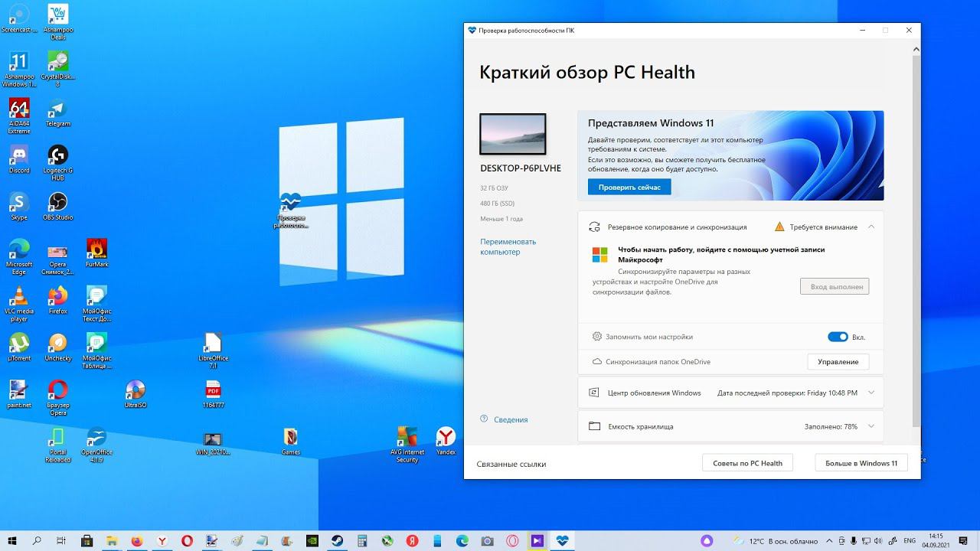Click the desktop wallpaper thumbnail preview
Image resolution: width=980 pixels, height=551 pixels.
click(513, 135)
